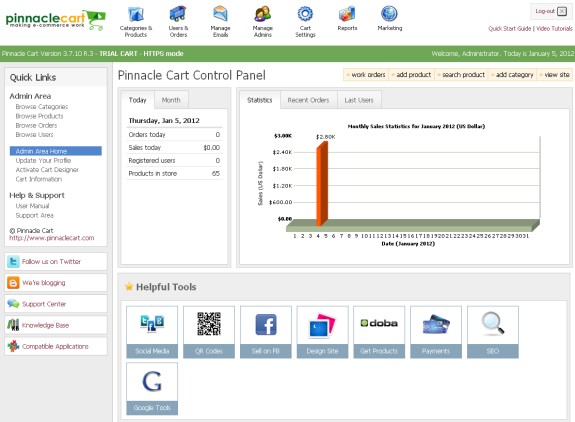Open the SEO magnifier icon
This screenshot has width=575, height=422.
[493, 325]
